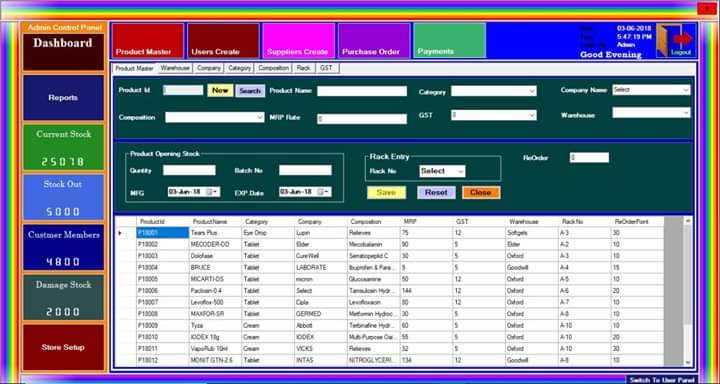
Task: Click the yellow New button
Action: pos(220,90)
